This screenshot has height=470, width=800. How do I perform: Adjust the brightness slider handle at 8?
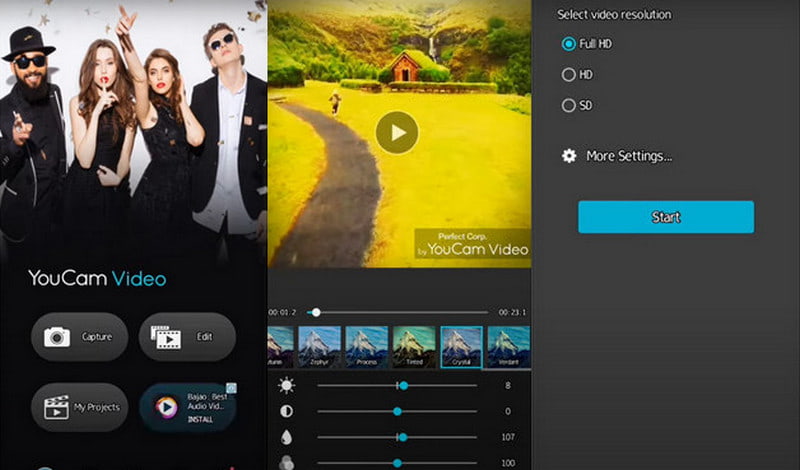pyautogui.click(x=404, y=386)
